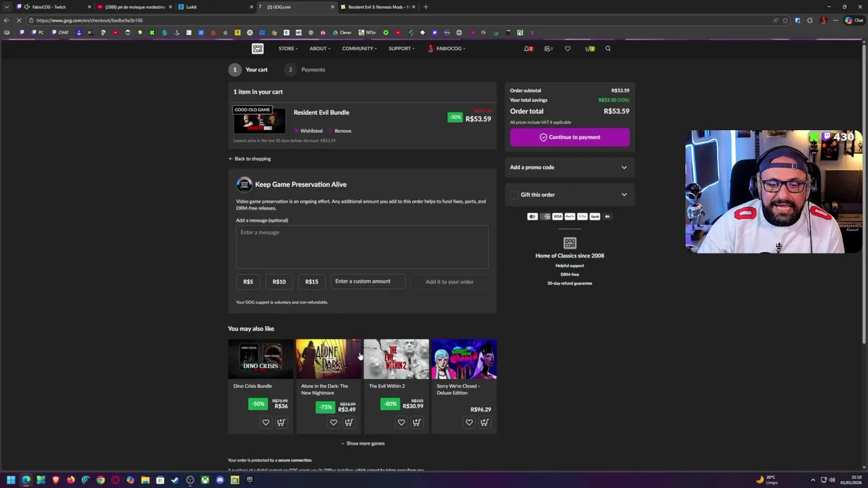Viewport: 868px width, 488px height.
Task: Open the Clever bookmark
Action: point(342,33)
